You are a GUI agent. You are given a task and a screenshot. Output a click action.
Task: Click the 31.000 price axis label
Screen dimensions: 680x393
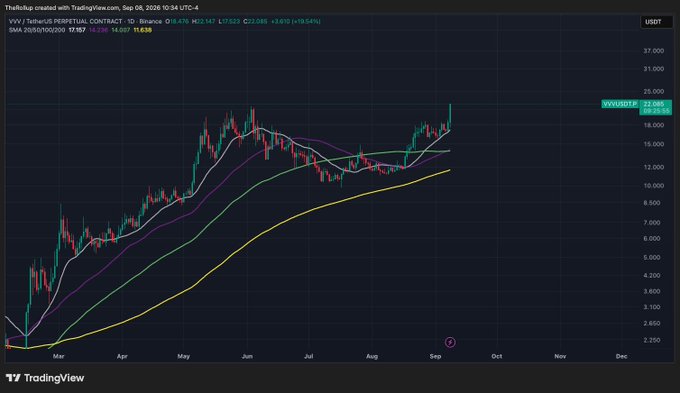coord(654,69)
